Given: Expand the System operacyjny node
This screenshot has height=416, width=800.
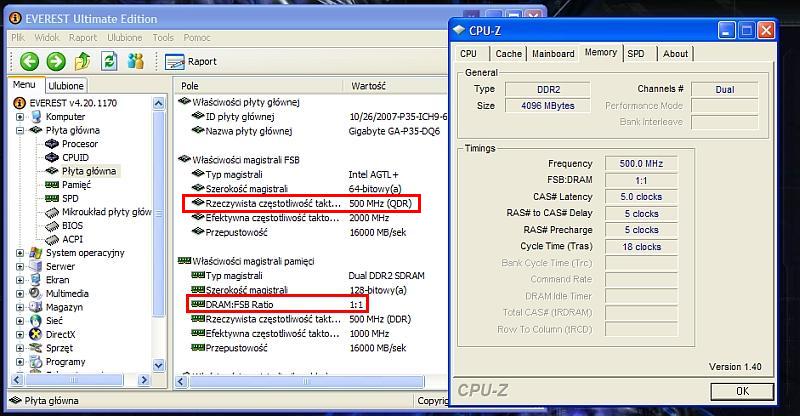Looking at the screenshot, I should pyautogui.click(x=19, y=253).
